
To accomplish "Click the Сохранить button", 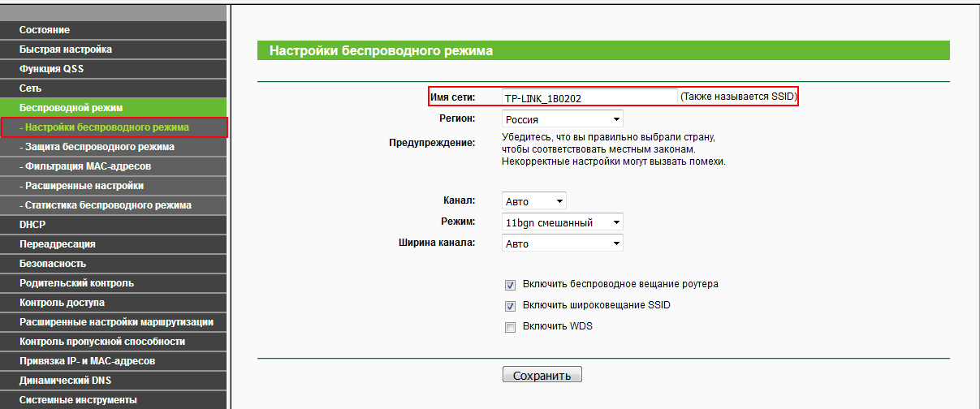I will coord(542,375).
